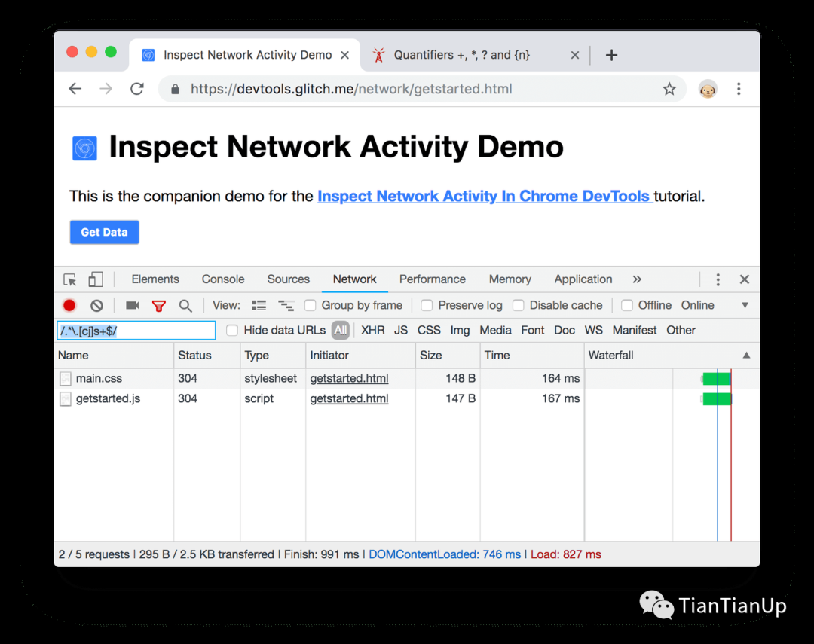Sort by Status column header

coord(207,356)
